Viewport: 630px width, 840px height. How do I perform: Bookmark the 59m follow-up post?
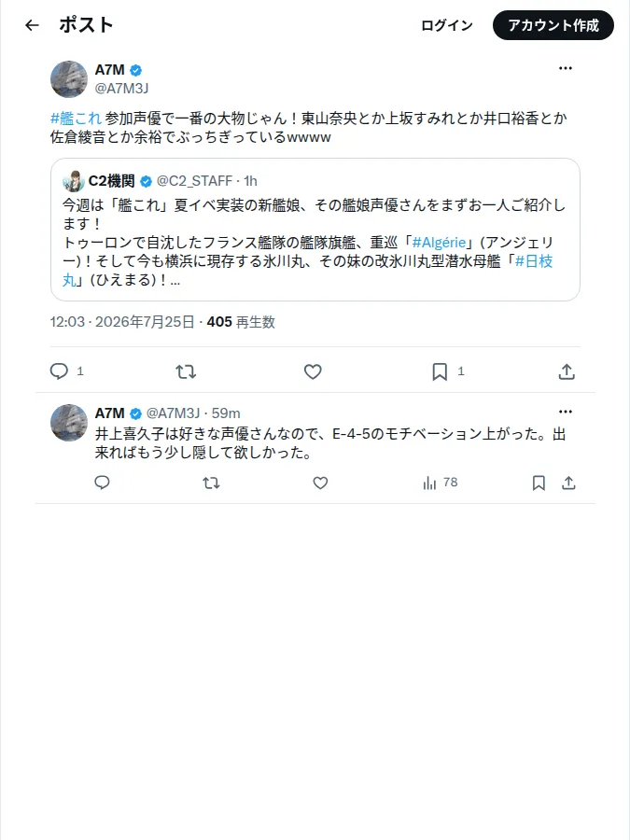click(x=539, y=483)
